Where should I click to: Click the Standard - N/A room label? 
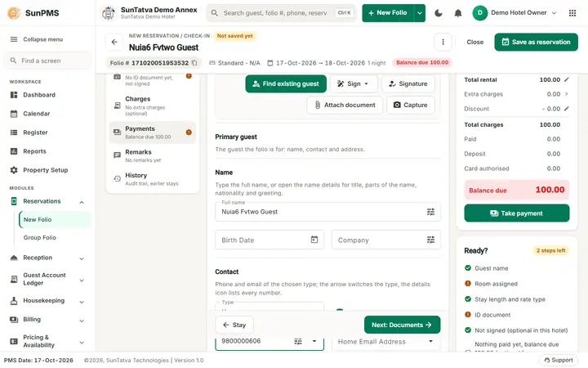(238, 63)
